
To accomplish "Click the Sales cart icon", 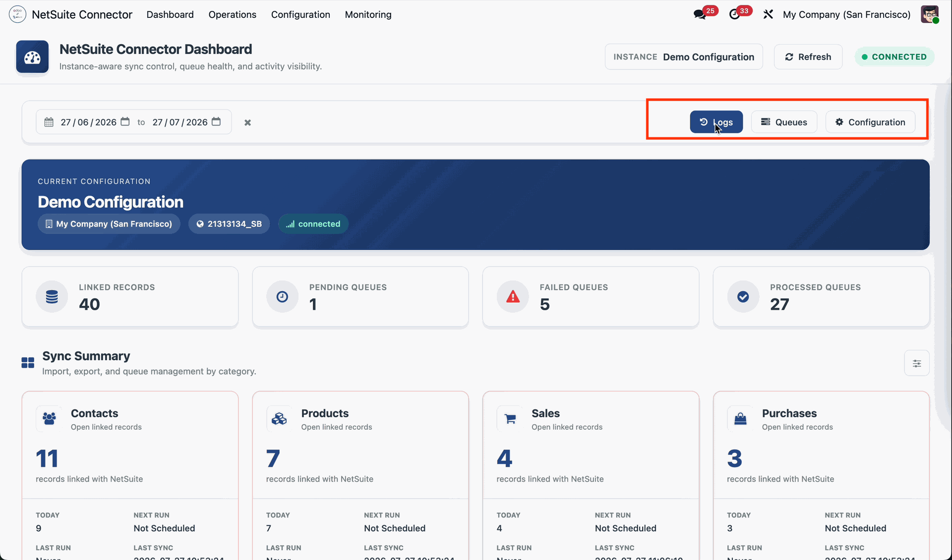I will pos(510,419).
